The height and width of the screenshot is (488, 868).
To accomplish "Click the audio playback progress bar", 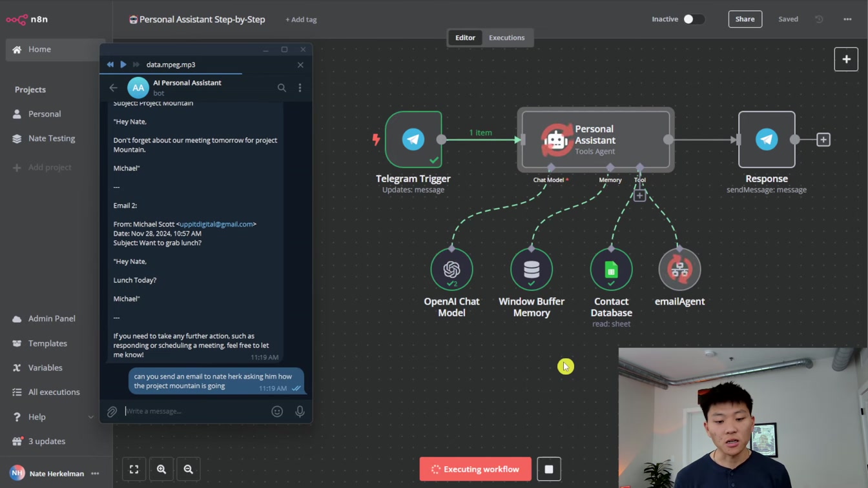I will click(206, 74).
